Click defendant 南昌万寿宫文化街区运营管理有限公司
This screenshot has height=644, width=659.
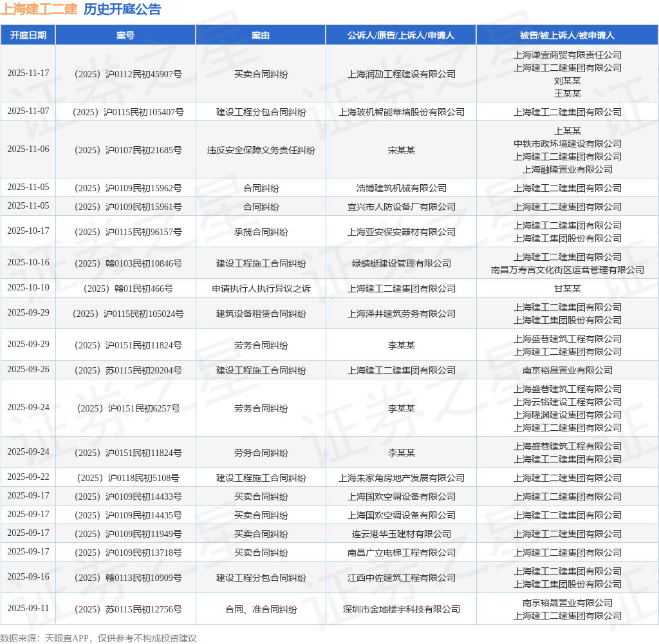(568, 270)
